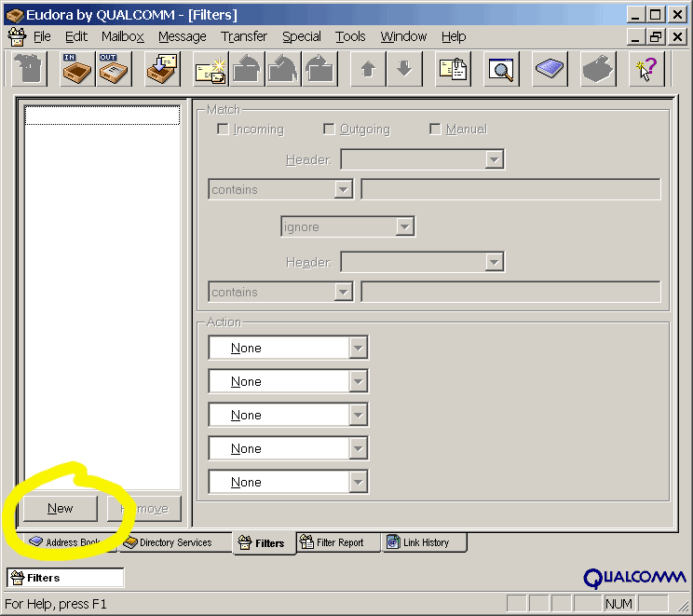Toggle the Outgoing checkbox

tap(329, 130)
